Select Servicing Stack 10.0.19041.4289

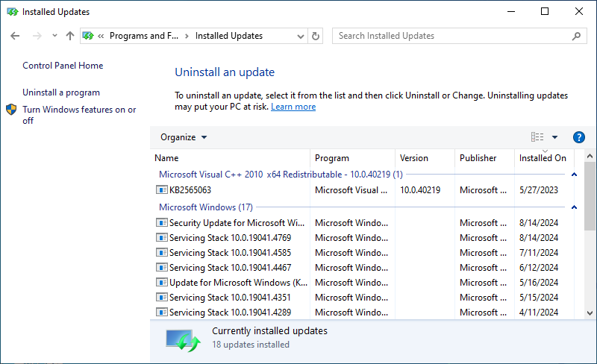(230, 313)
